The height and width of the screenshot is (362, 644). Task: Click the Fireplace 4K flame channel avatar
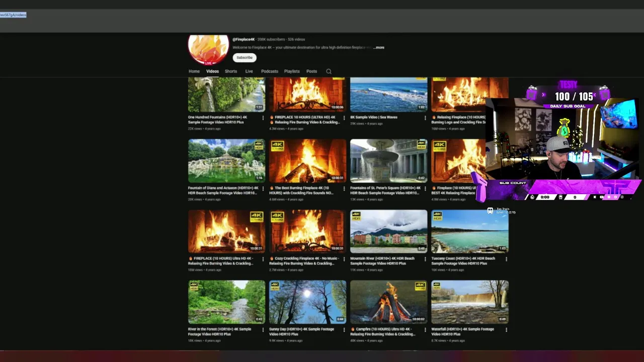[x=208, y=49]
